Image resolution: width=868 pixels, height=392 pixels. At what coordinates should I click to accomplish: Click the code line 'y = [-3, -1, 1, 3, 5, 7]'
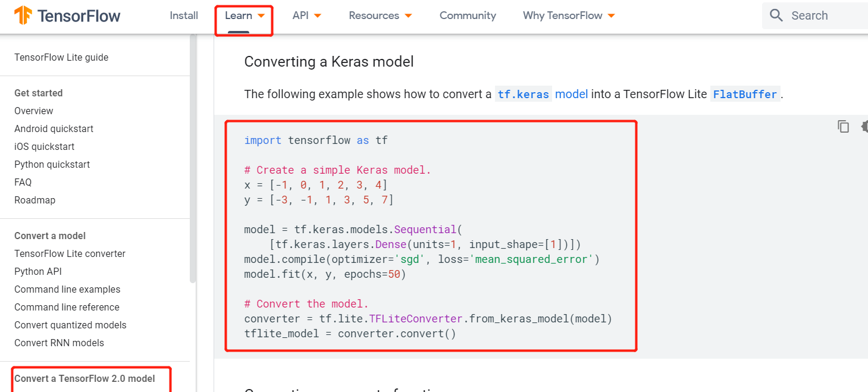pyautogui.click(x=319, y=200)
